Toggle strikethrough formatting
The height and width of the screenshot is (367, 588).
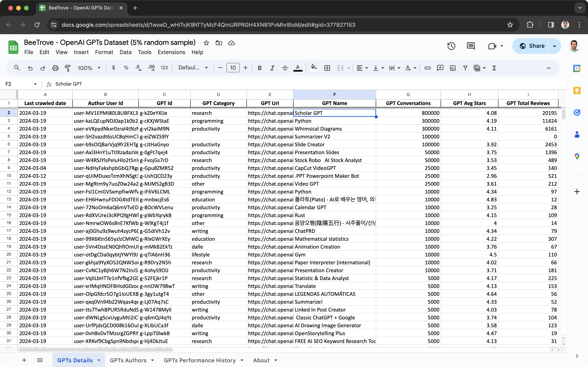point(285,68)
